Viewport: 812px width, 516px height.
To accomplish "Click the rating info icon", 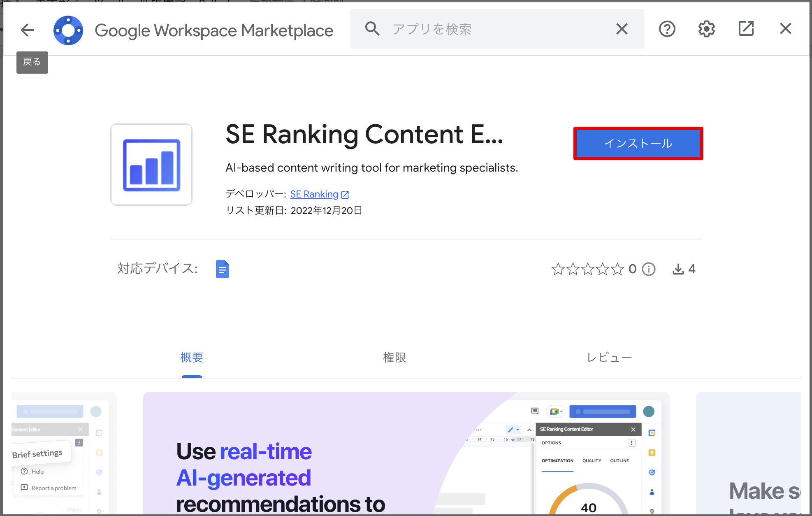I will point(649,269).
